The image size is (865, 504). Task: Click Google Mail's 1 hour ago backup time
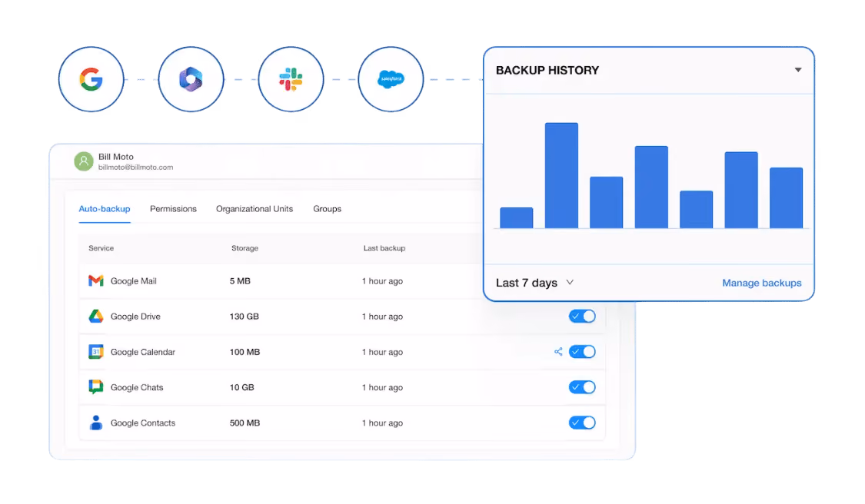click(x=382, y=280)
